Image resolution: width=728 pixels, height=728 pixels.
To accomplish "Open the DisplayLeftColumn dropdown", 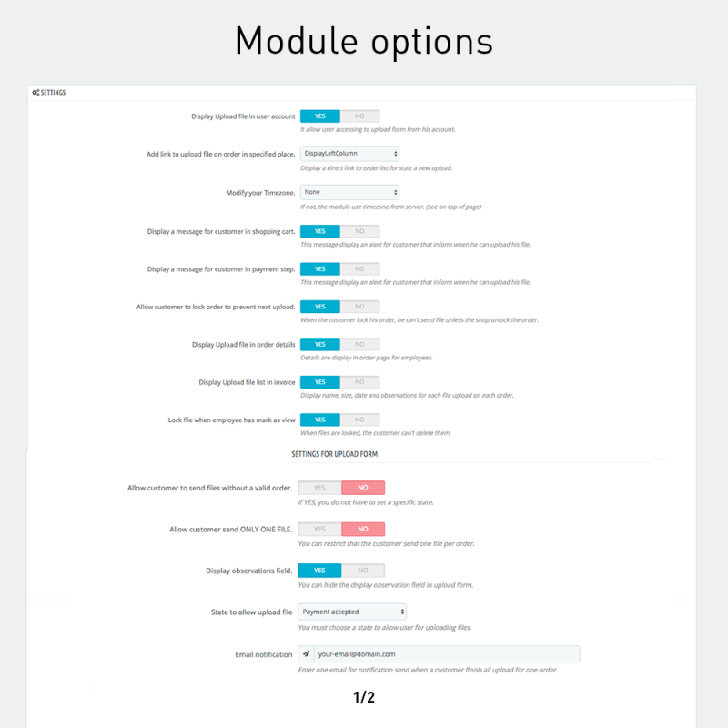I will coord(349,154).
